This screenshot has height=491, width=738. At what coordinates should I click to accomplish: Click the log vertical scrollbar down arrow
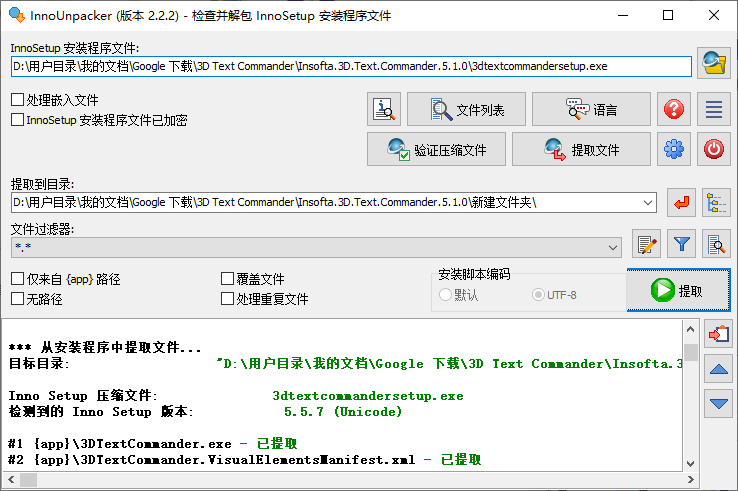[x=690, y=463]
